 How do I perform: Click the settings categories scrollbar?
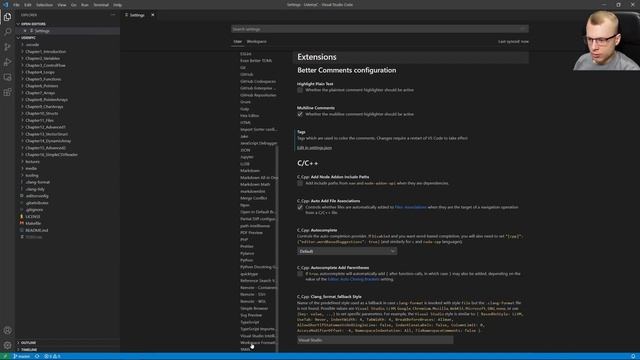[x=278, y=249]
